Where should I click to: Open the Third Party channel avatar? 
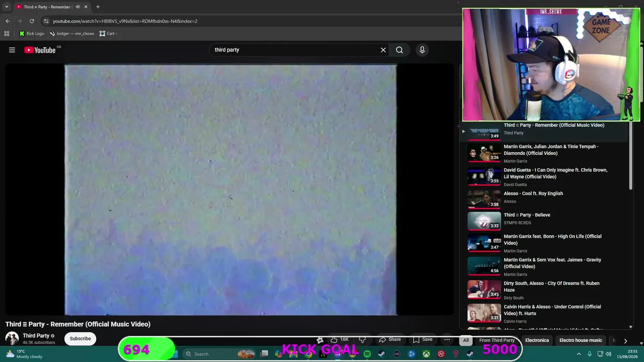point(12,338)
